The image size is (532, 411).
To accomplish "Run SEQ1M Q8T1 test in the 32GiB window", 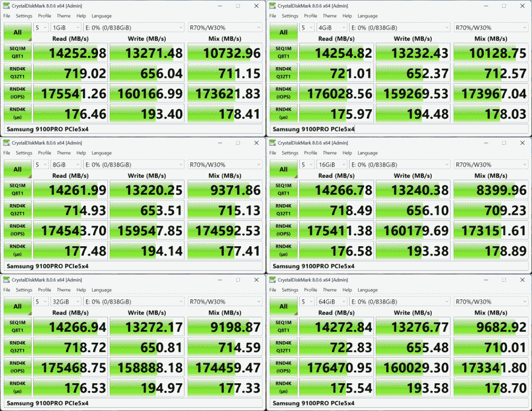I will [x=18, y=327].
